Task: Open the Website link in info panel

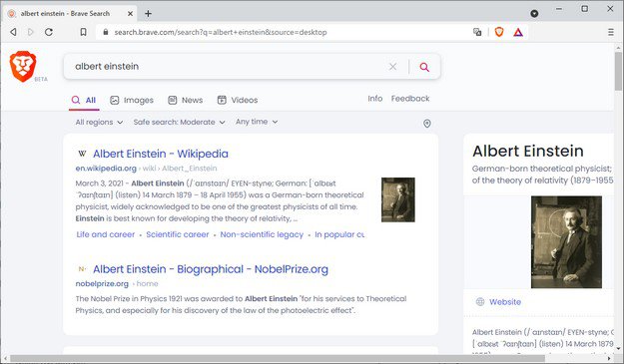Action: tap(505, 302)
